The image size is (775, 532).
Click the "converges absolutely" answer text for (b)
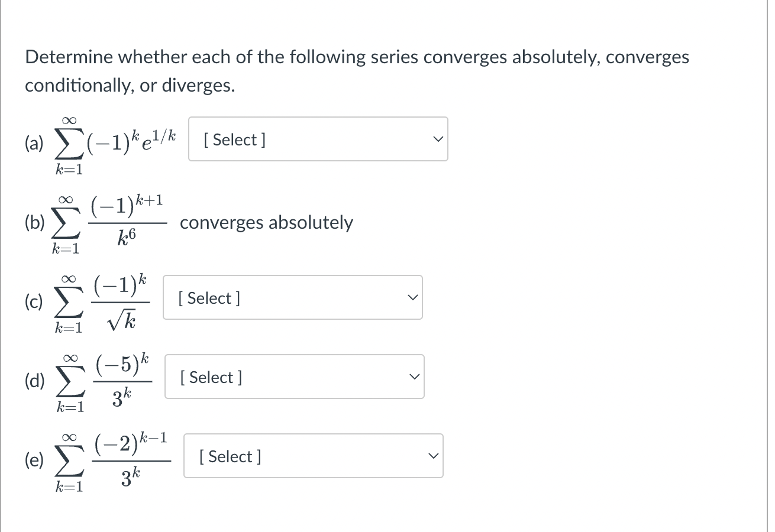266,223
